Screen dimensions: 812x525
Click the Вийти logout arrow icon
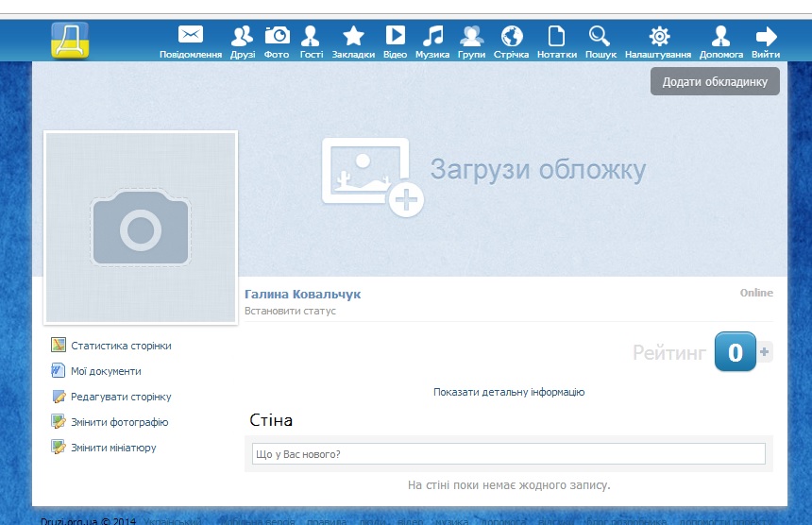click(766, 36)
